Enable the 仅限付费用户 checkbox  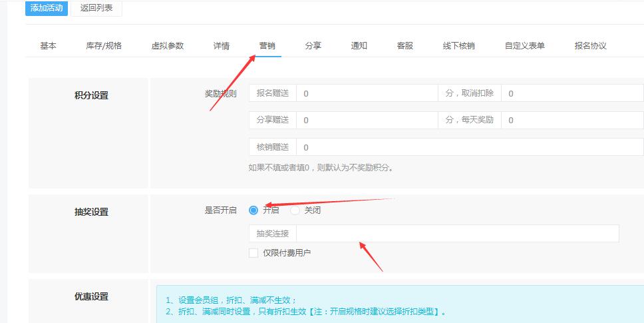point(253,253)
